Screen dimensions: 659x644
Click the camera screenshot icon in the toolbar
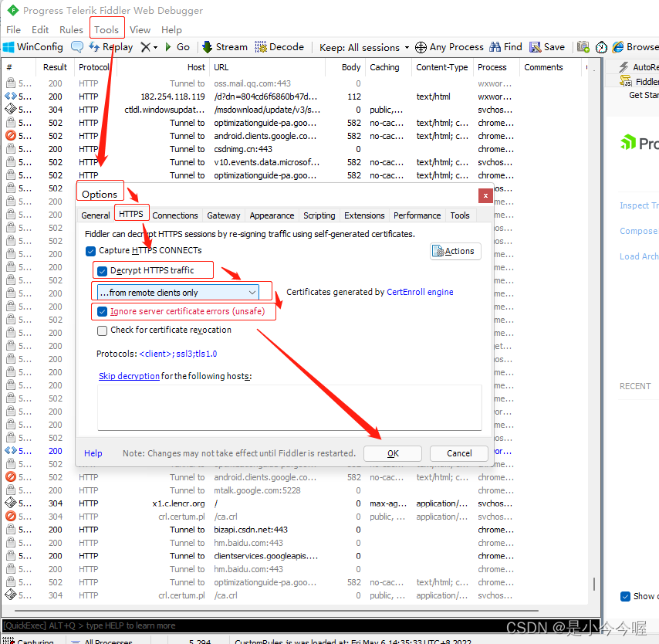(x=583, y=46)
